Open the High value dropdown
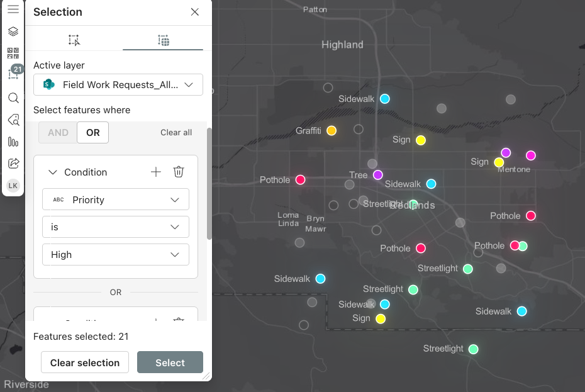 (x=116, y=255)
